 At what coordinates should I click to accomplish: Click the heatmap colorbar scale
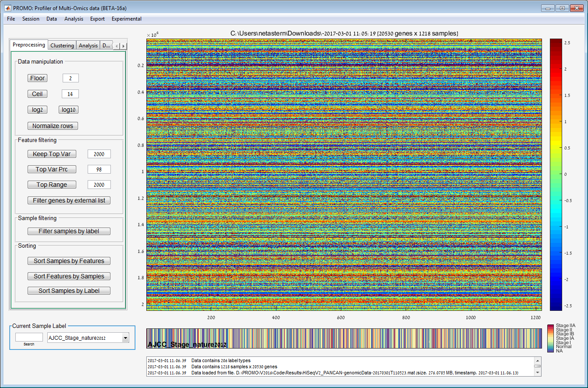(556, 174)
